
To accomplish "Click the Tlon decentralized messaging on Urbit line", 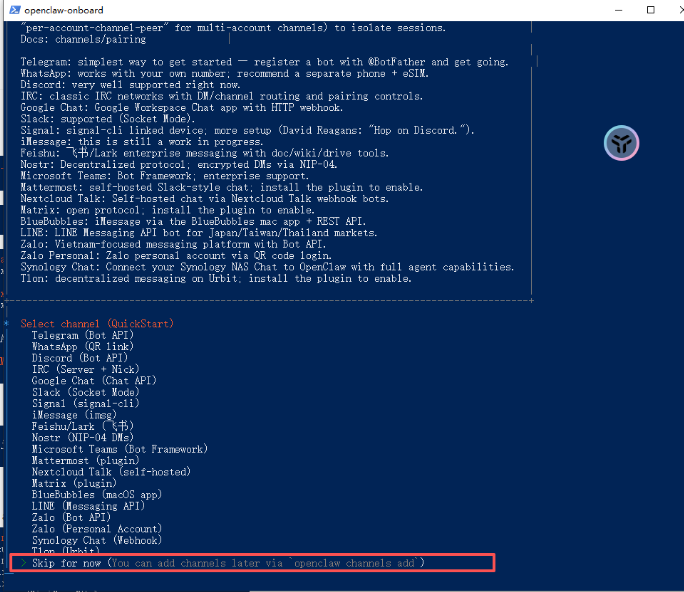I will pos(216,278).
